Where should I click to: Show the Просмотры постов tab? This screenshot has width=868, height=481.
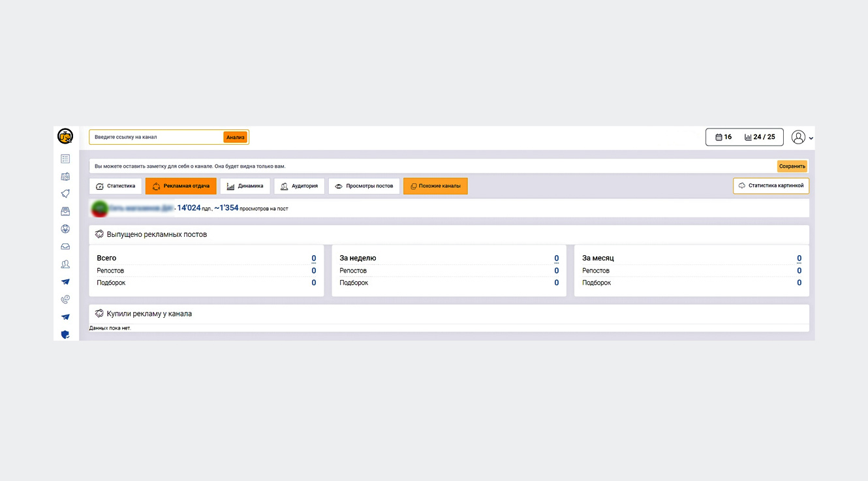(364, 186)
